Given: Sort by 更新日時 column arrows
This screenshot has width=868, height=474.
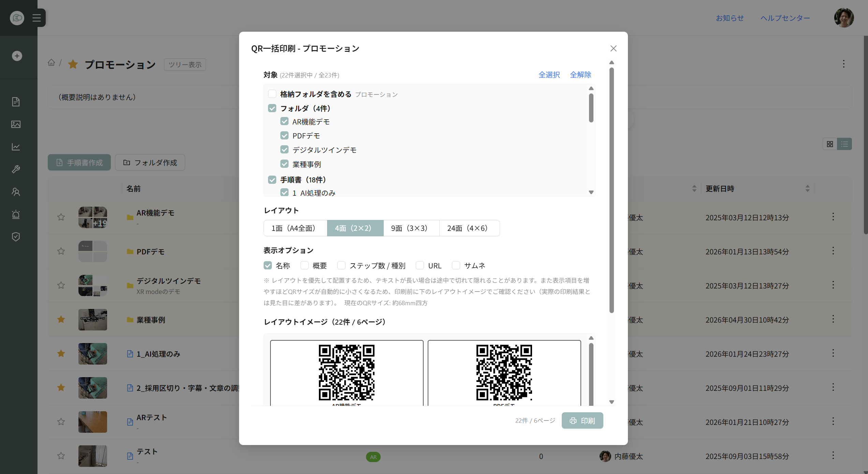Looking at the screenshot, I should [x=807, y=188].
